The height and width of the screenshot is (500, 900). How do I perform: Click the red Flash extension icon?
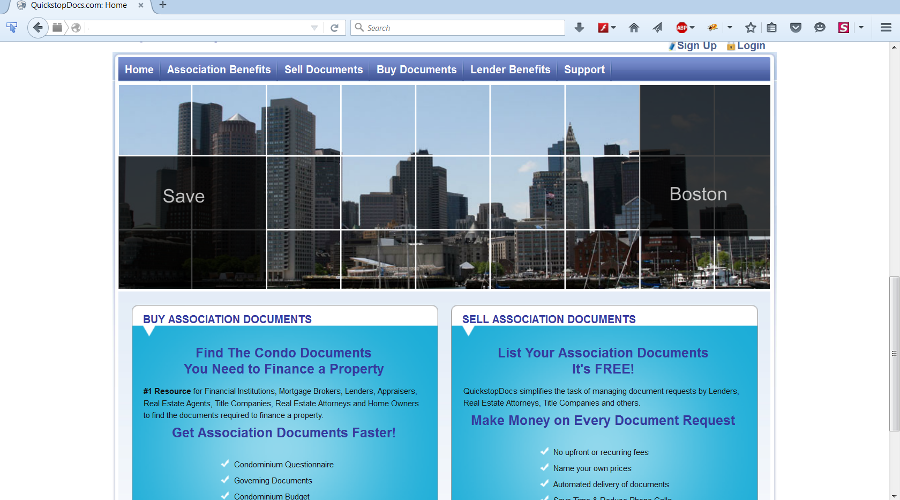pos(603,28)
